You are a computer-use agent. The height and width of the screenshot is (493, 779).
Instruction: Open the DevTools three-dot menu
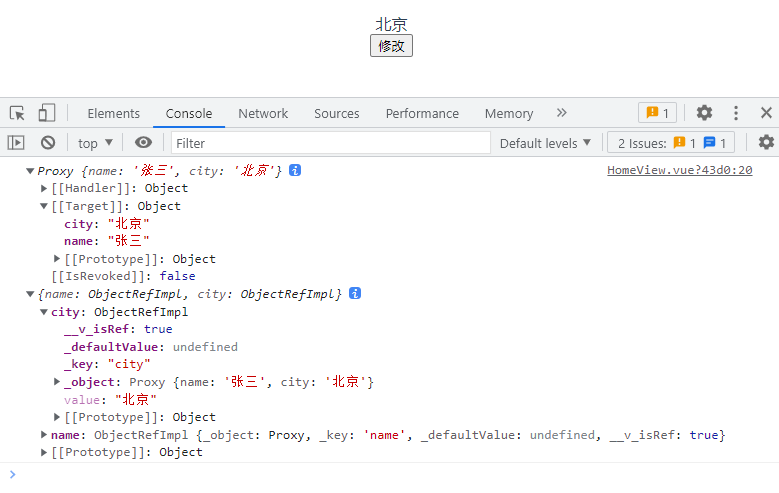coord(736,113)
